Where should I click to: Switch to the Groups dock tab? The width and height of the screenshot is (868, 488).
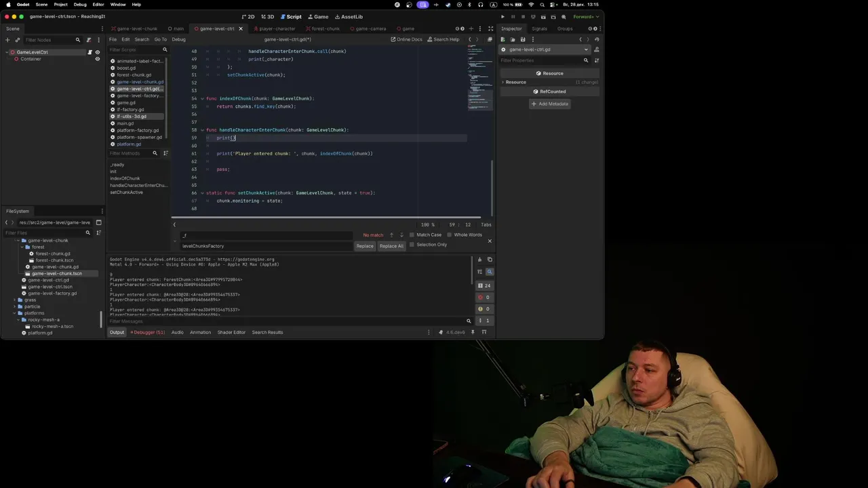565,28
